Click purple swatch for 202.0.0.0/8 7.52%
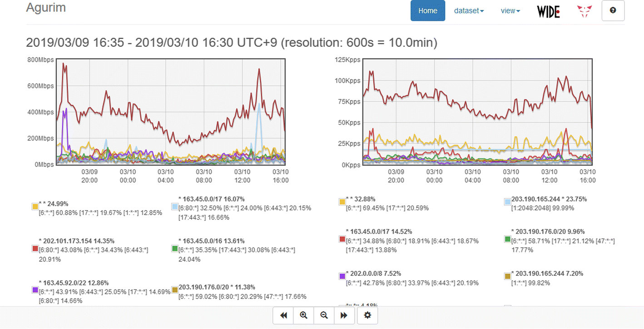 click(342, 276)
